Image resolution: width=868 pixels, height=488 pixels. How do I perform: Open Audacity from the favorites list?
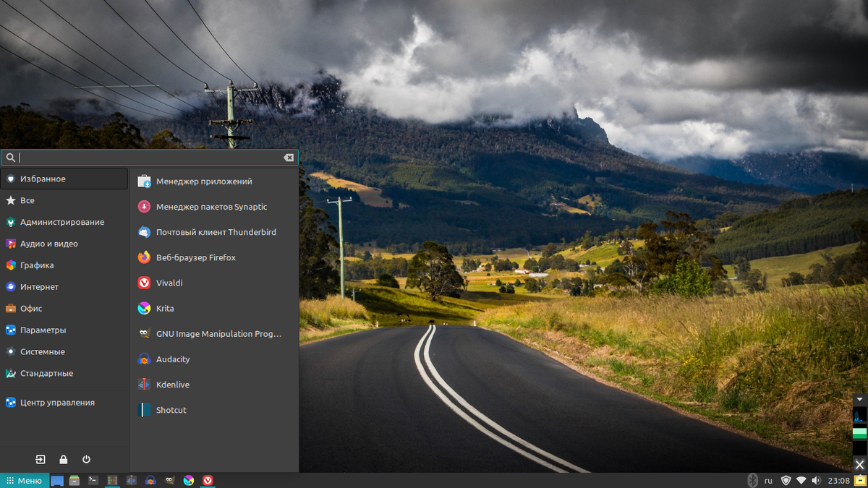(214, 359)
